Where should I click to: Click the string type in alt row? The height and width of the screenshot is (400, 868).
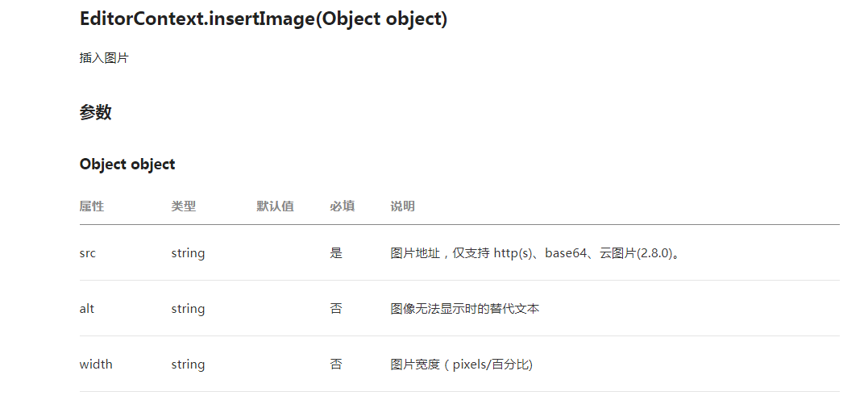188,309
